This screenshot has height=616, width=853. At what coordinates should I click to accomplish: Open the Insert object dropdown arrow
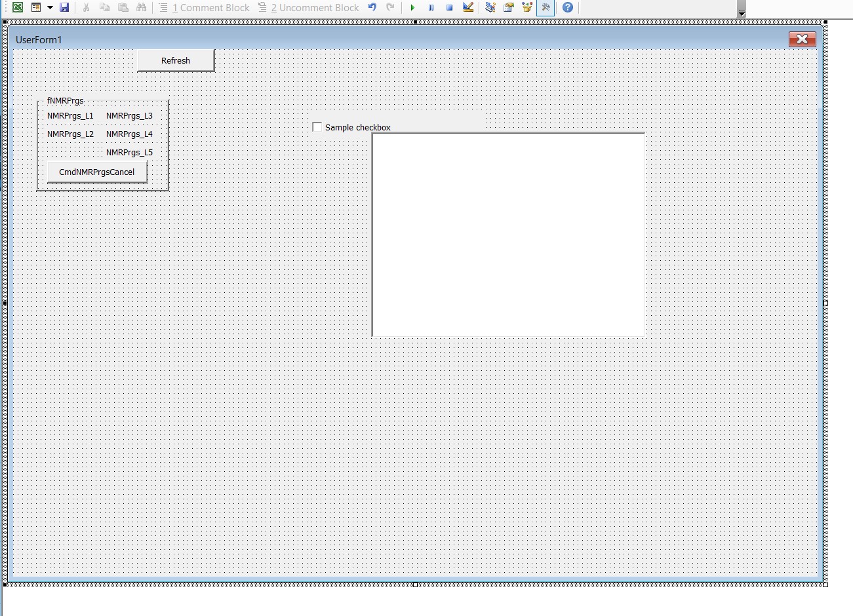[x=50, y=8]
